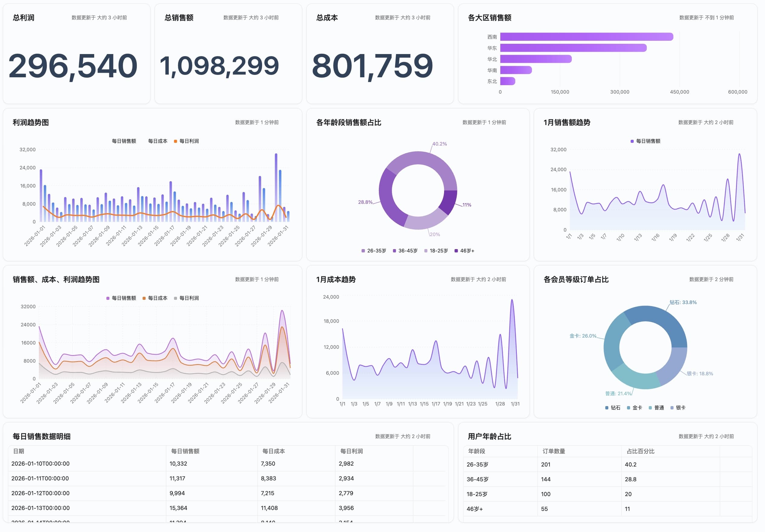Screen dimensions: 765x532
Task: Toggle 每日利润 legend in 利润趋势图
Action: (x=186, y=141)
